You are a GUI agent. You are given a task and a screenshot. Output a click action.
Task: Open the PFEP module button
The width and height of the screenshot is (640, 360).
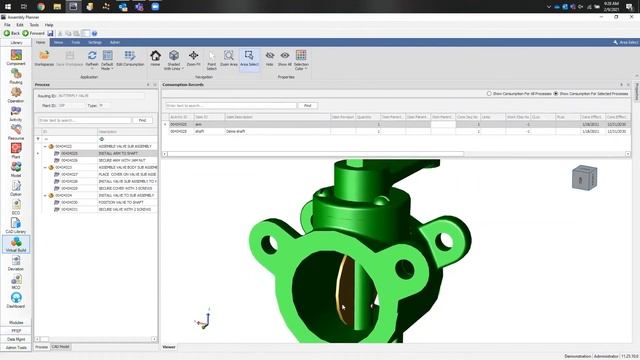(16, 331)
